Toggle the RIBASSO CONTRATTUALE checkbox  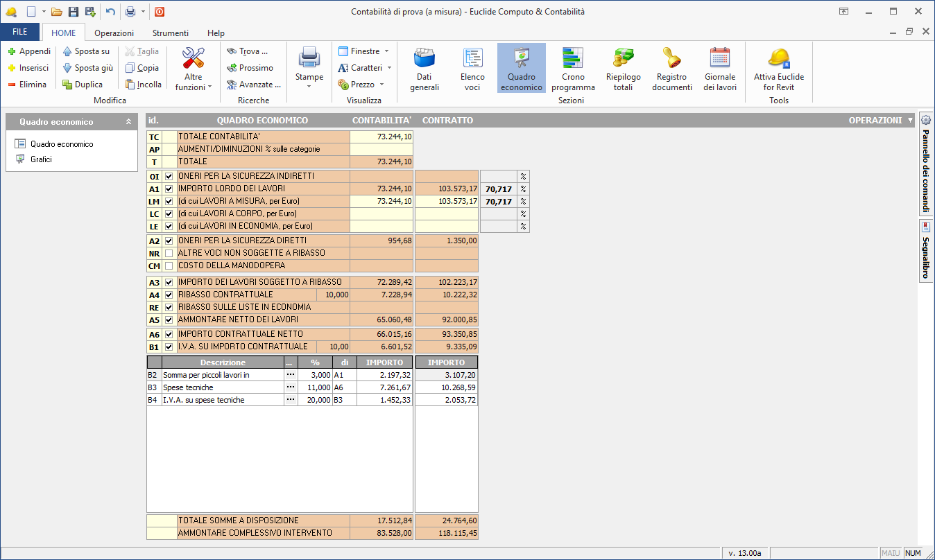(169, 295)
